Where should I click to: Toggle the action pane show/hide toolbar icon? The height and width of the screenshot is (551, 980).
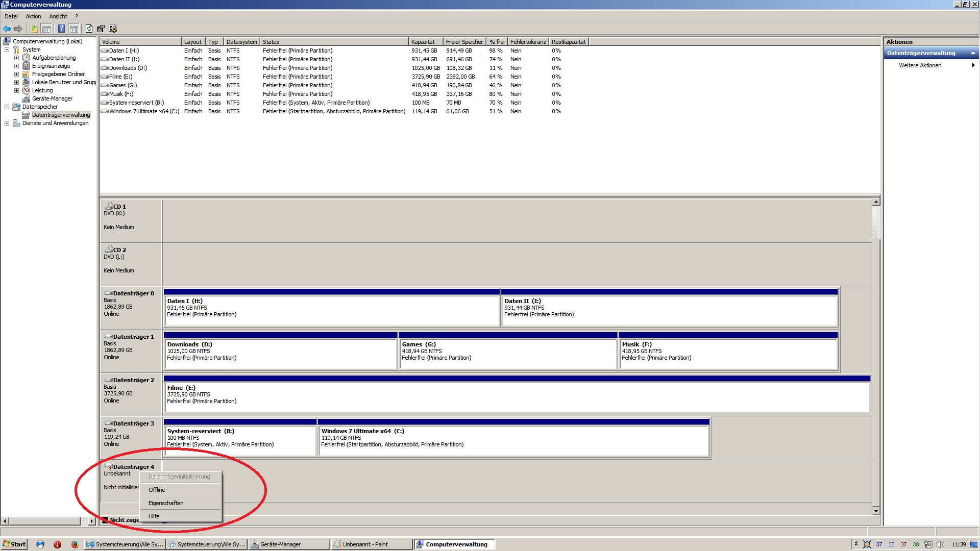click(x=74, y=29)
